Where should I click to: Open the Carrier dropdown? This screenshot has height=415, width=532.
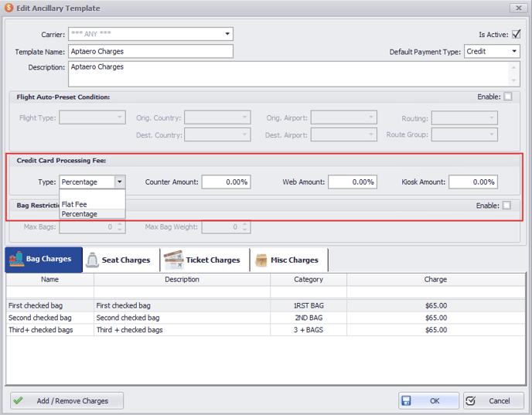227,34
